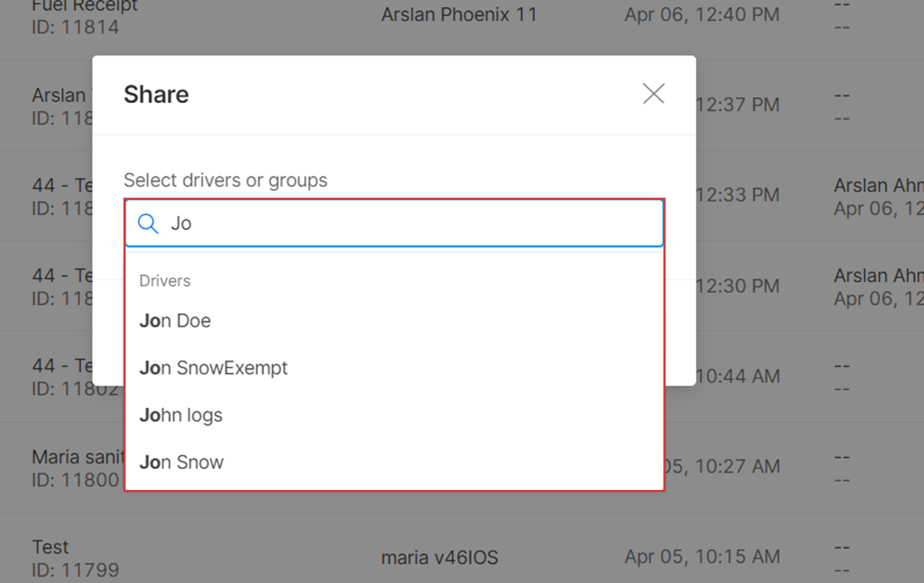Click the maria v46IOS driver name

point(440,557)
